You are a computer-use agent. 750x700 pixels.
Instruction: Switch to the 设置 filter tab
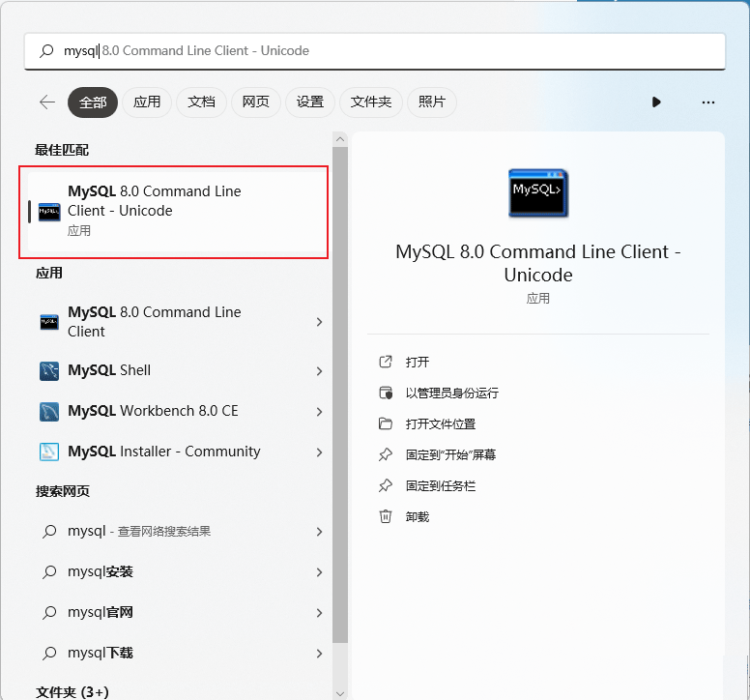point(310,102)
